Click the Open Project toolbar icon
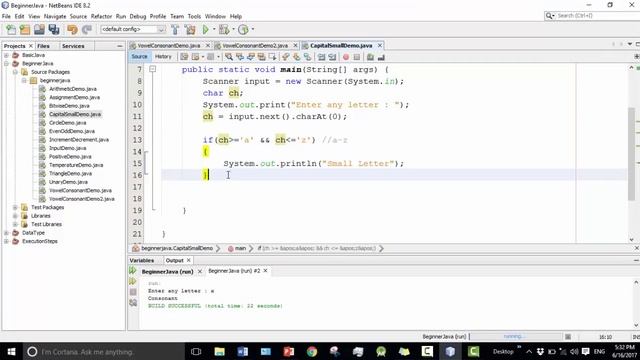The image size is (640, 360). [x=39, y=29]
